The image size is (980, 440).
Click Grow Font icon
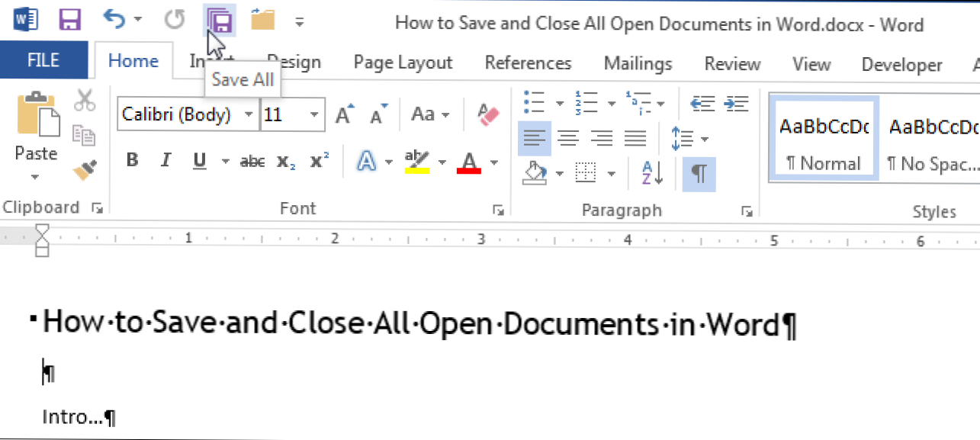[x=345, y=114]
